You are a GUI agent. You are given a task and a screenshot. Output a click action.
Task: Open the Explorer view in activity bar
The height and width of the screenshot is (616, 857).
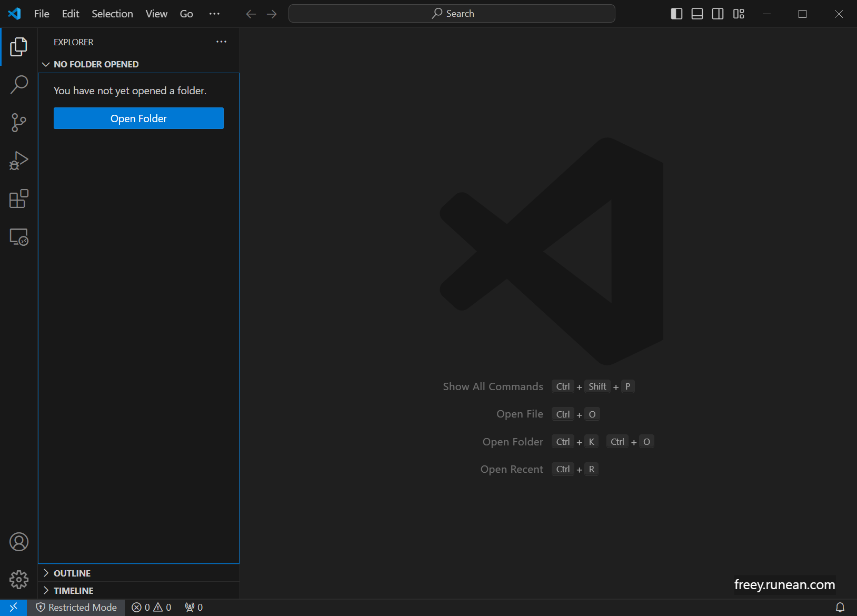coord(19,47)
